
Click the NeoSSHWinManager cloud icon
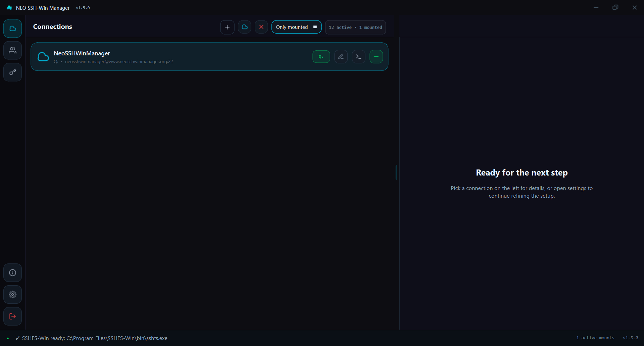coord(43,57)
